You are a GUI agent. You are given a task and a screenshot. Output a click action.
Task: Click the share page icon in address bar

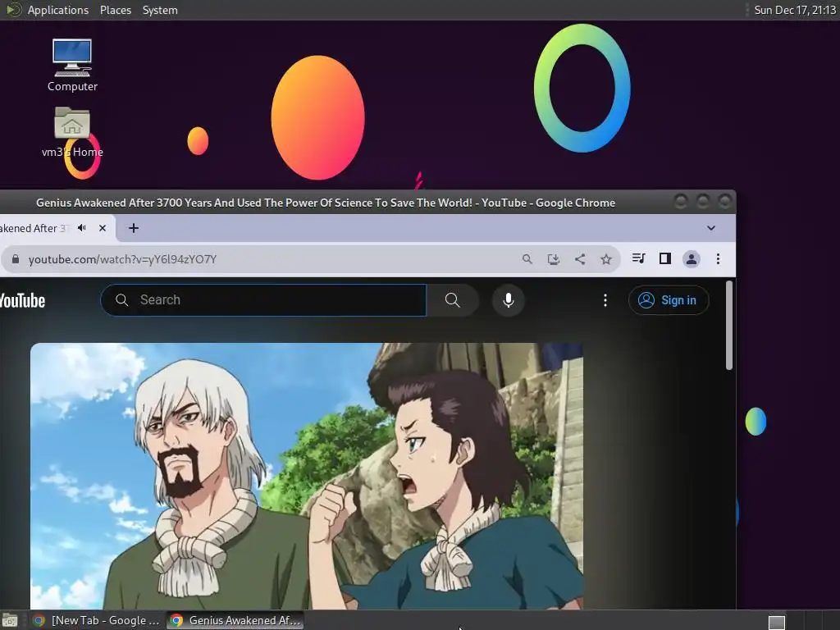(580, 259)
